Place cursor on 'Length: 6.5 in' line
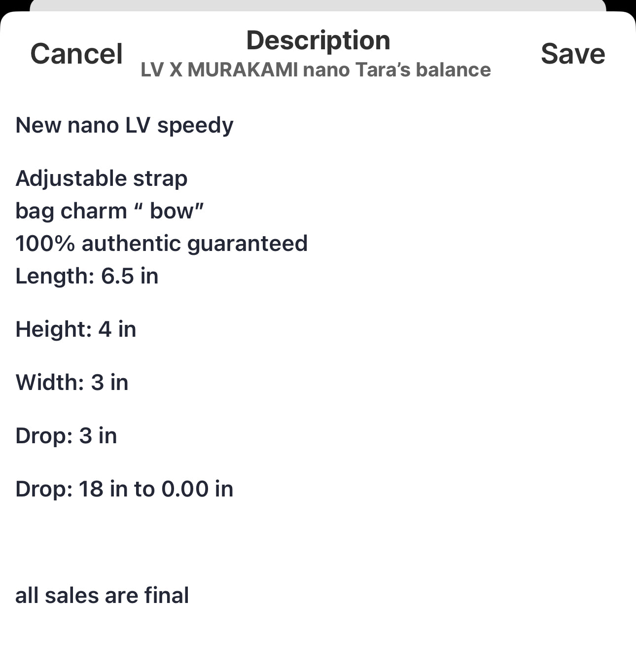This screenshot has width=636, height=672. coord(87,276)
